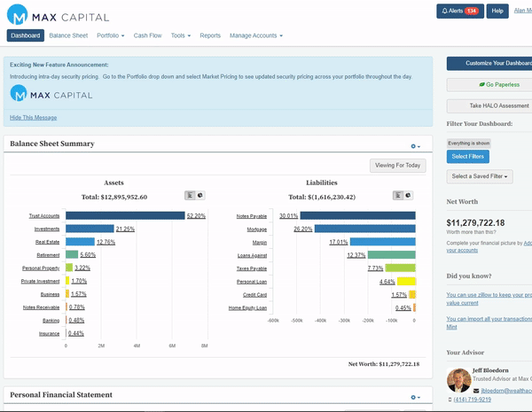532x412 pixels.
Task: Click the green Retirement bar
Action: pyautogui.click(x=72, y=254)
